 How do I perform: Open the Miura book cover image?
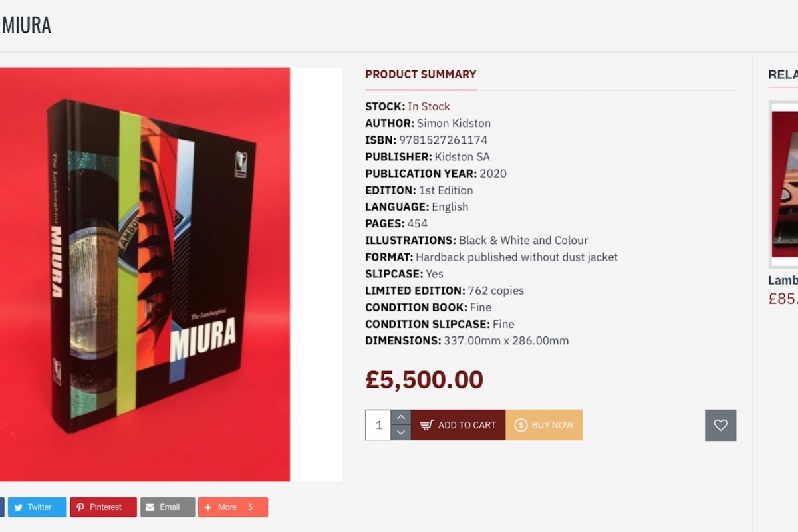[145, 274]
